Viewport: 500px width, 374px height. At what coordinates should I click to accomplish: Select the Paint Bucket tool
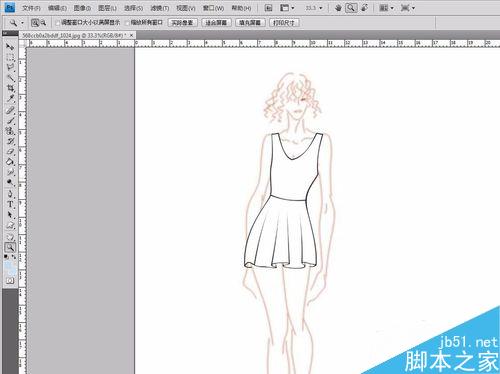pyautogui.click(x=10, y=162)
